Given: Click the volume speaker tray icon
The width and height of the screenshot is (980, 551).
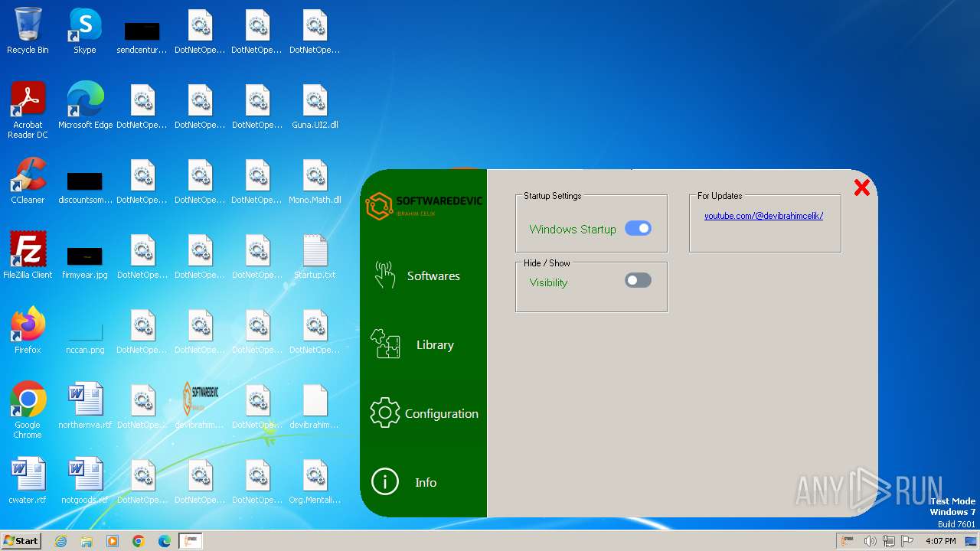Looking at the screenshot, I should [870, 541].
